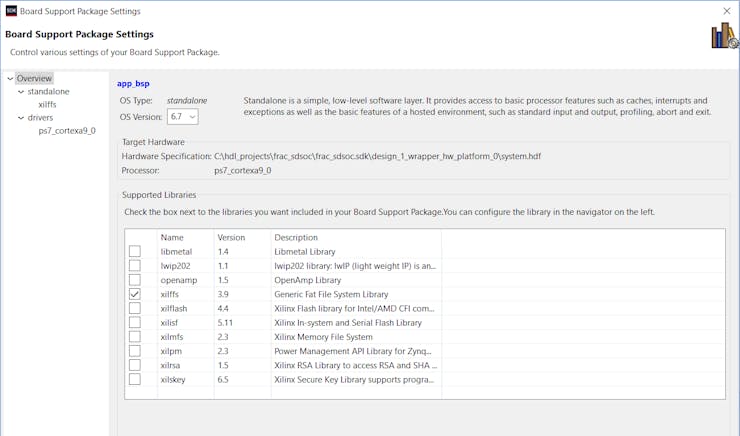
Task: Click the Name column header
Action: click(x=172, y=237)
